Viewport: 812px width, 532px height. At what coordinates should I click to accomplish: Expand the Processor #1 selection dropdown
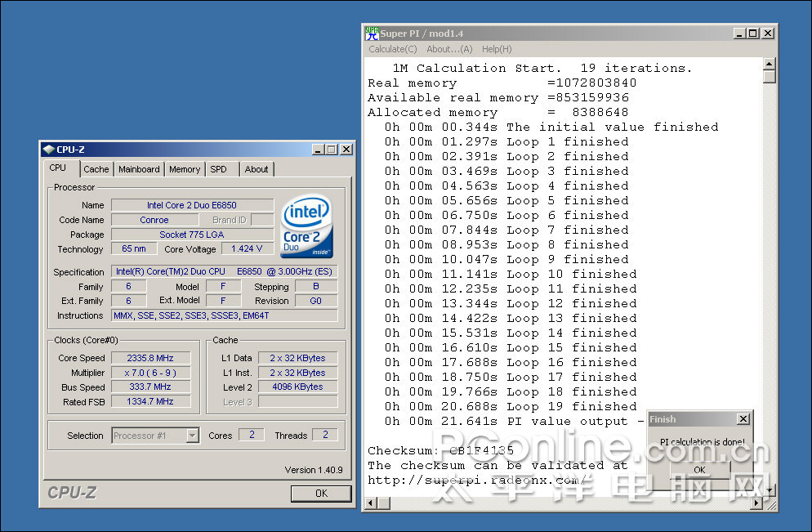pyautogui.click(x=193, y=436)
